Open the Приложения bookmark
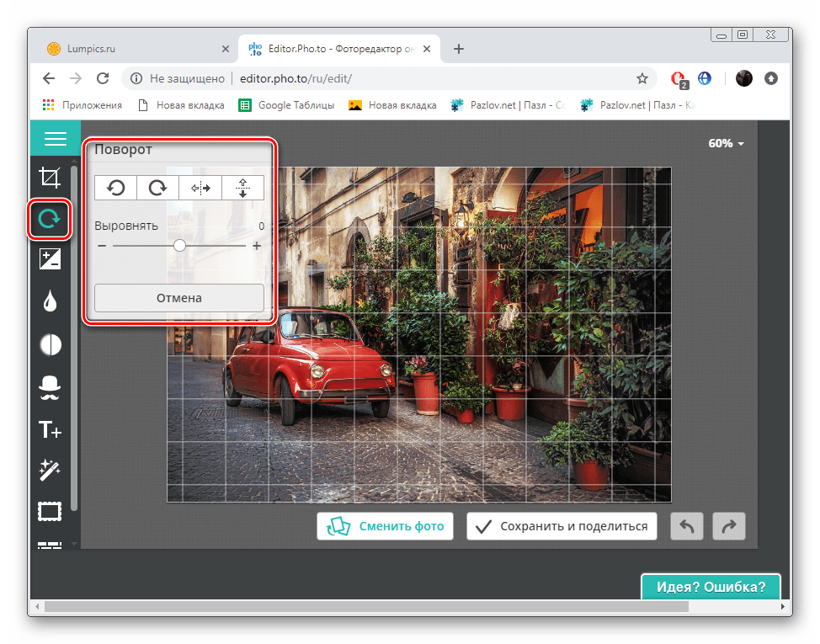 click(x=83, y=105)
